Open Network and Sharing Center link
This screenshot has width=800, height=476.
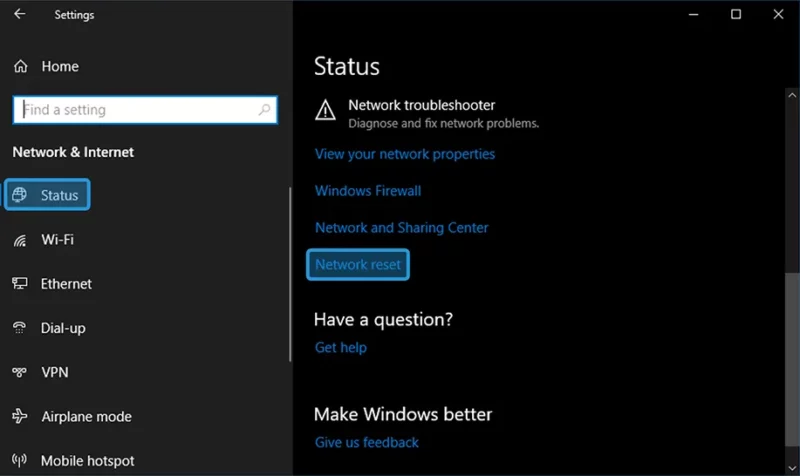[402, 228]
